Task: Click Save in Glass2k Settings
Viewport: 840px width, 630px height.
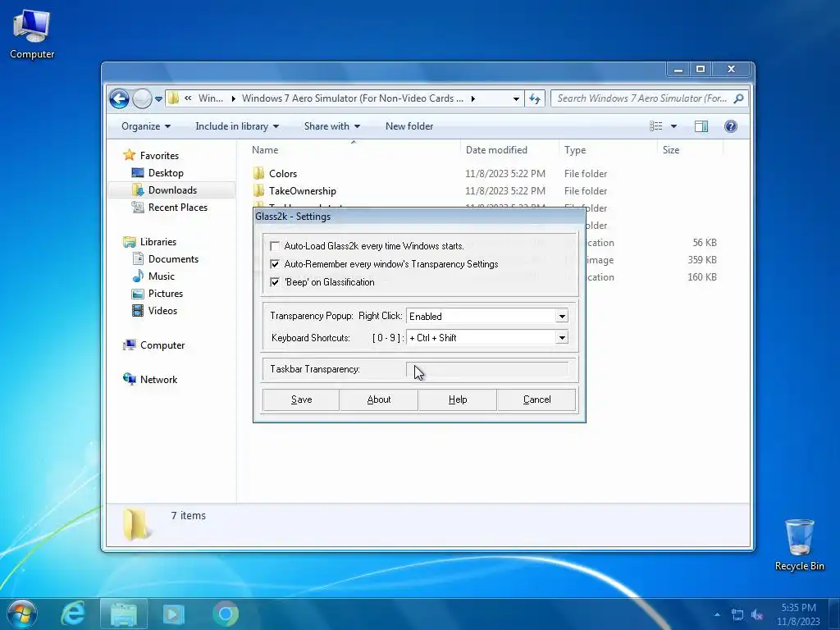Action: point(301,399)
